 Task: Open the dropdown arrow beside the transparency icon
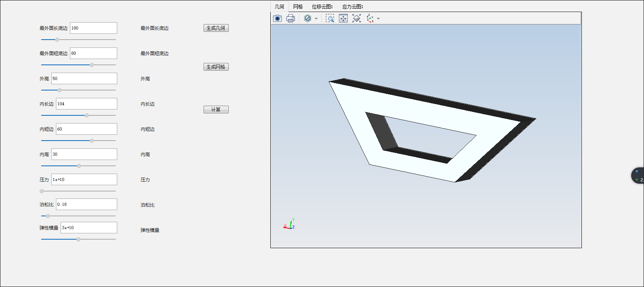(x=316, y=19)
